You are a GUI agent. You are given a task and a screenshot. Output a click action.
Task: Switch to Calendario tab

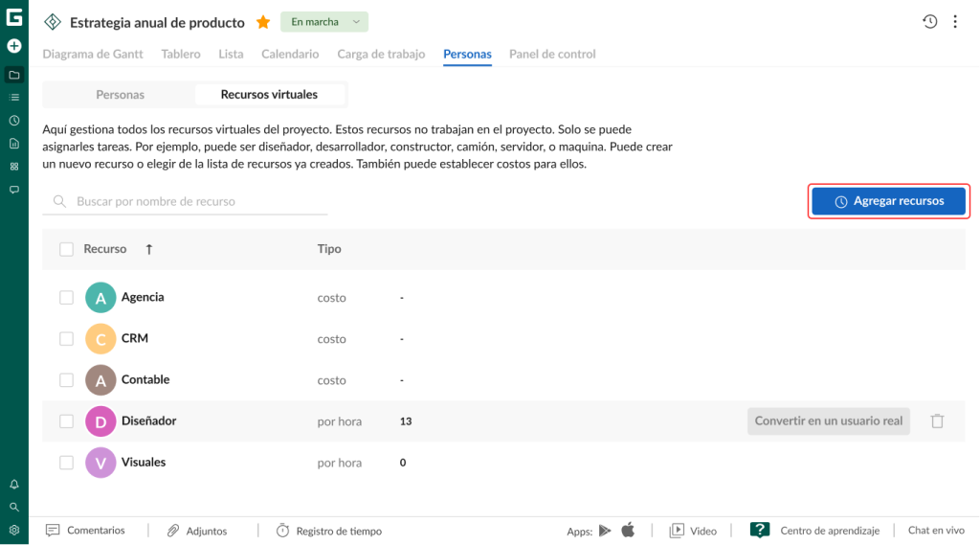[290, 54]
